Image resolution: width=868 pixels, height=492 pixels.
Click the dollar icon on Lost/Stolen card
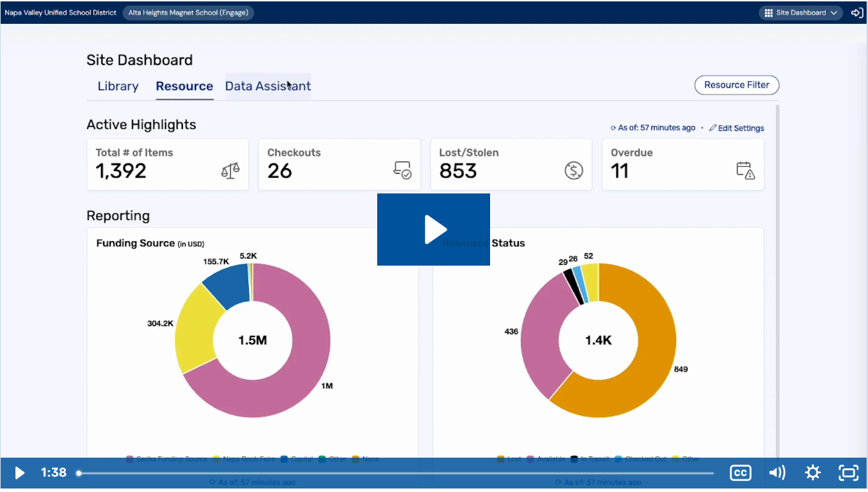click(x=574, y=170)
